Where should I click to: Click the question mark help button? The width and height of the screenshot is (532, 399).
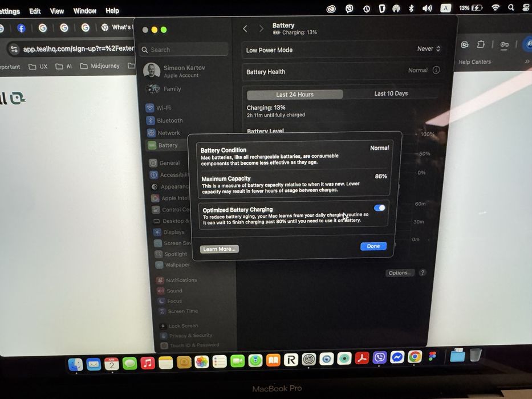pos(423,272)
